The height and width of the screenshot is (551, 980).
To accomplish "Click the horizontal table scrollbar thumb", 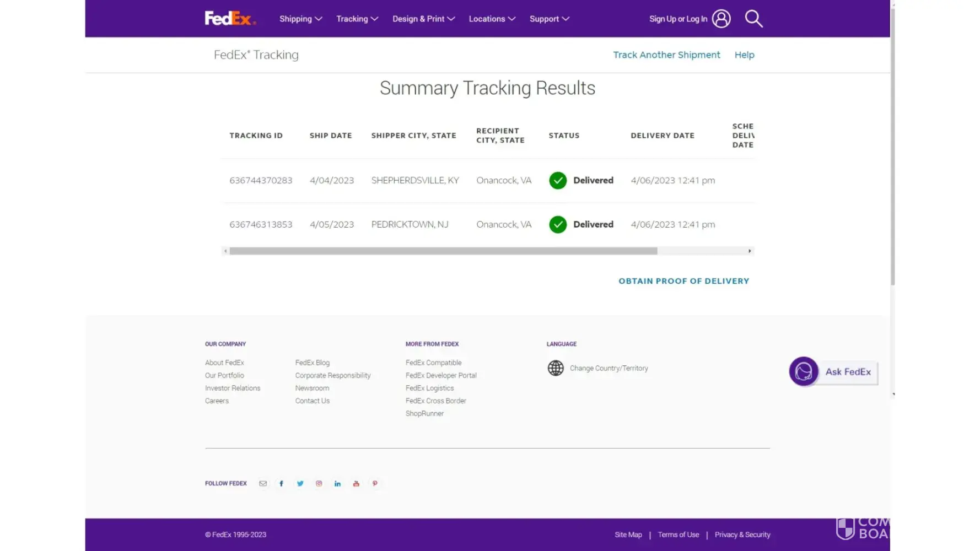I will pyautogui.click(x=443, y=251).
